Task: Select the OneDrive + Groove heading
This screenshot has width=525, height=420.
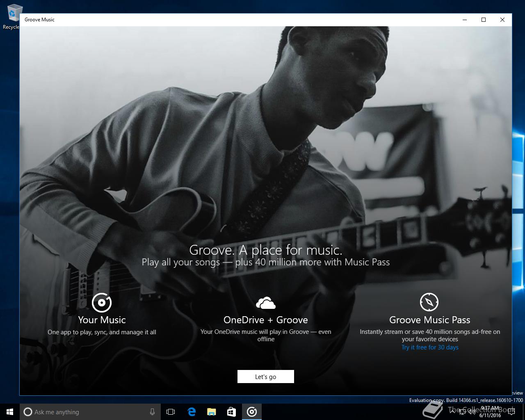Action: point(266,320)
